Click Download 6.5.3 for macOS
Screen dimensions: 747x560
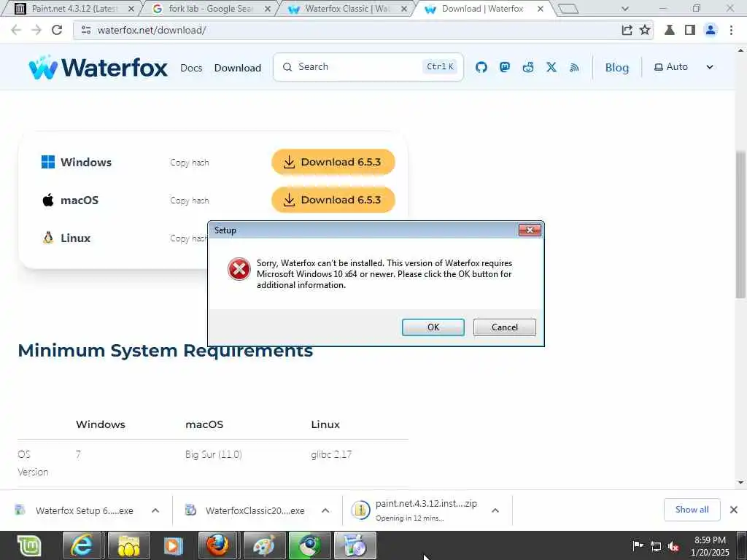coord(333,200)
